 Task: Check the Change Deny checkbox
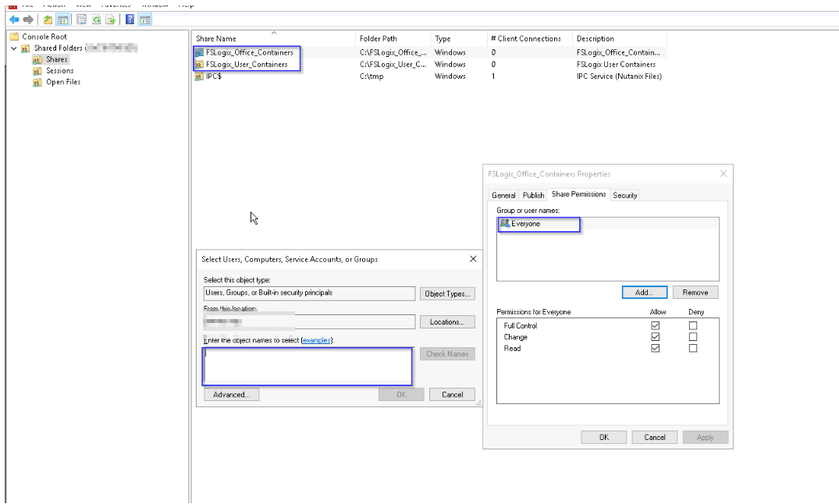click(693, 336)
